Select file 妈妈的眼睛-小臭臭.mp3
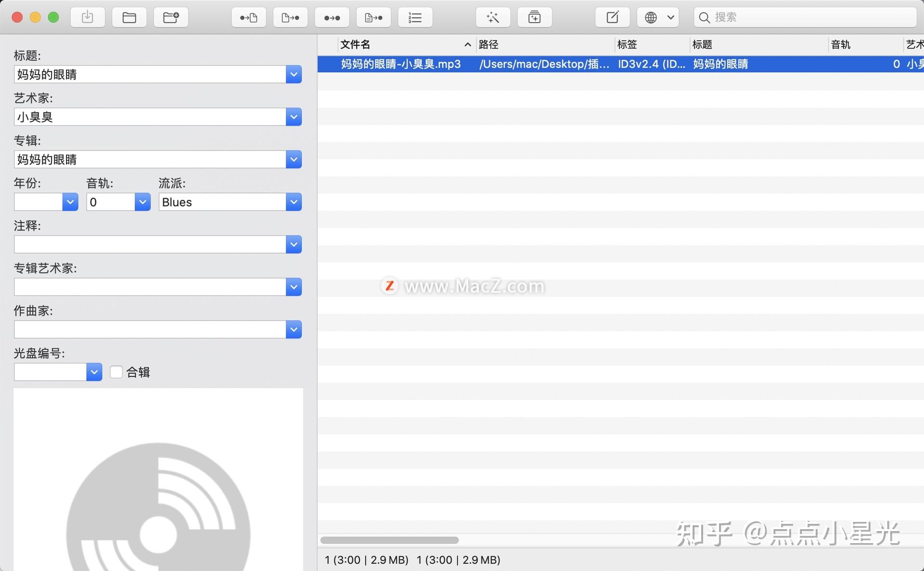The width and height of the screenshot is (924, 571). [401, 64]
